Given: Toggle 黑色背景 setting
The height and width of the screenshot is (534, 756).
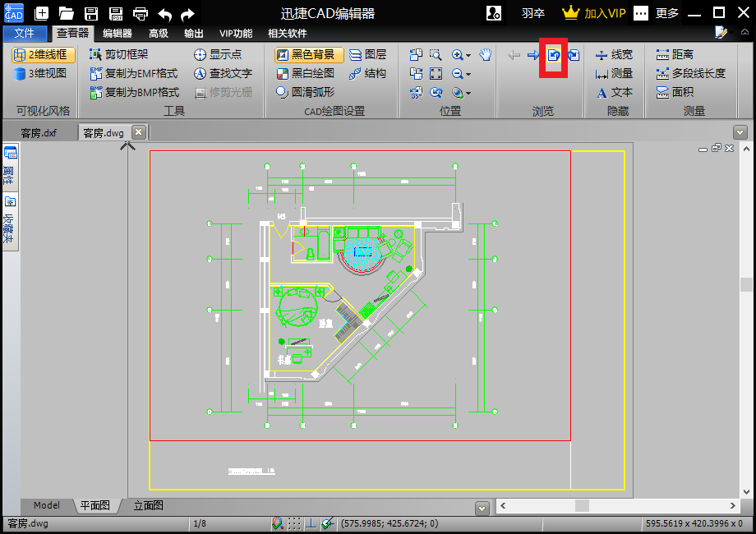Looking at the screenshot, I should tap(309, 54).
